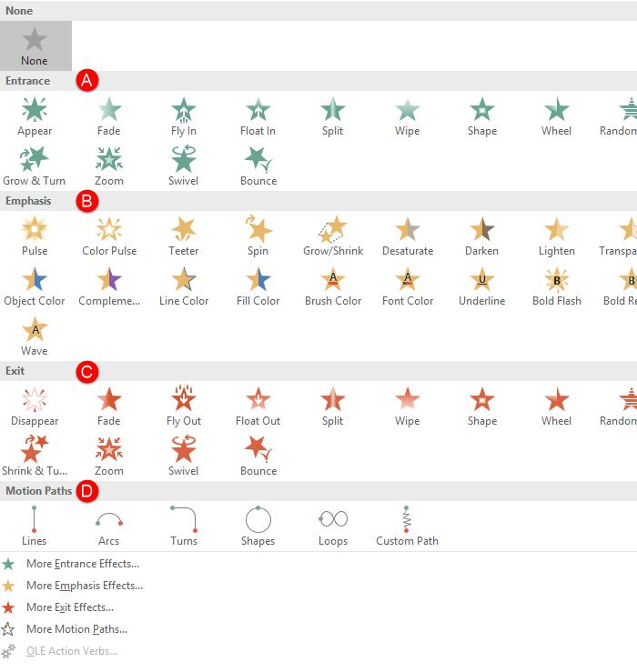Apply the Appear entrance effect

35,116
